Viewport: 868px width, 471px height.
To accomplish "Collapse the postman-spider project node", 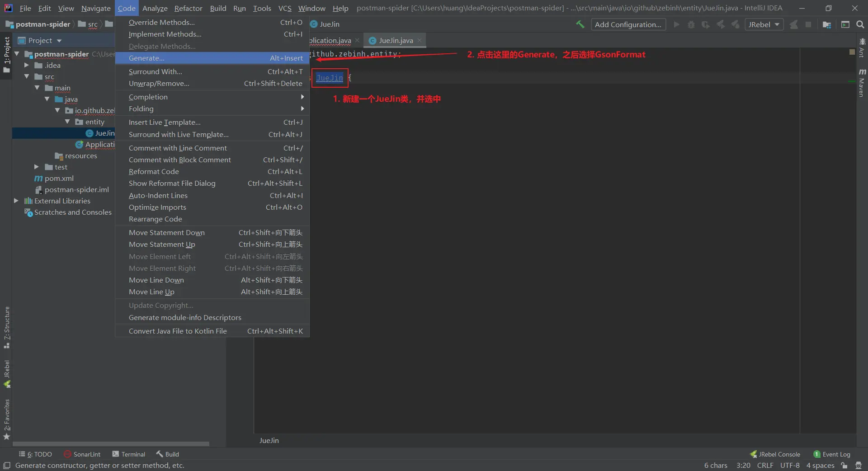I will click(17, 54).
